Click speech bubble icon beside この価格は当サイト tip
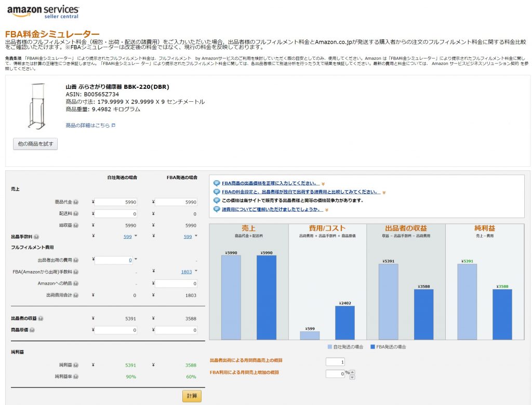This screenshot has width=532, height=405. tap(217, 200)
